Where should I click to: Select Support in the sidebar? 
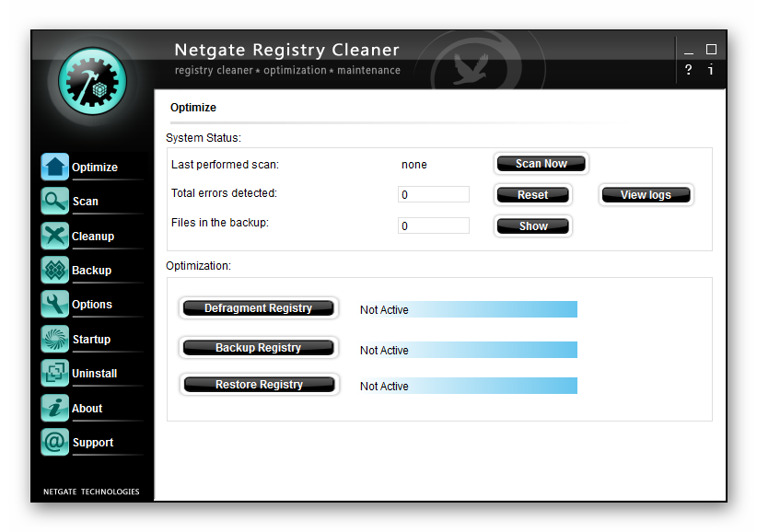pyautogui.click(x=93, y=443)
